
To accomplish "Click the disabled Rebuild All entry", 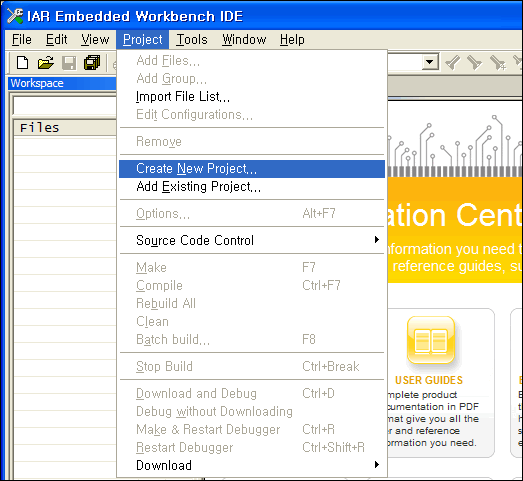I will [252, 304].
